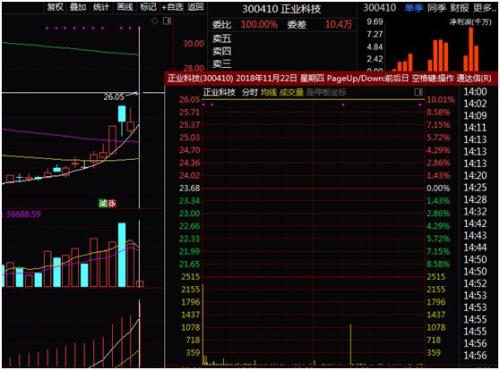Click the 委差 10.4万 value
500x370 pixels.
pyautogui.click(x=339, y=24)
